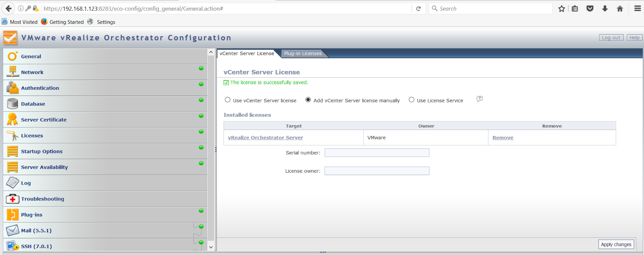
Task: Click sidebar scrollbar up arrow
Action: coord(211,52)
